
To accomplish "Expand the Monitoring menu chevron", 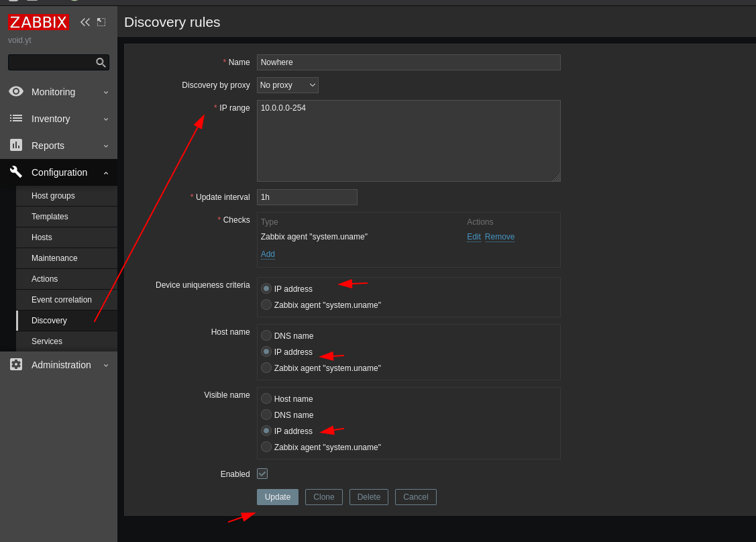I will [106, 92].
